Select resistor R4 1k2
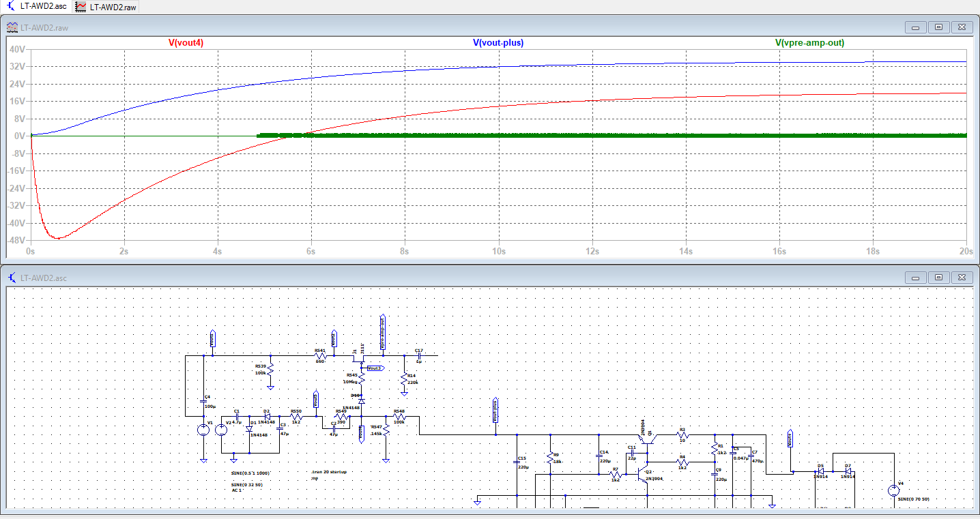The image size is (980, 519). (x=681, y=462)
